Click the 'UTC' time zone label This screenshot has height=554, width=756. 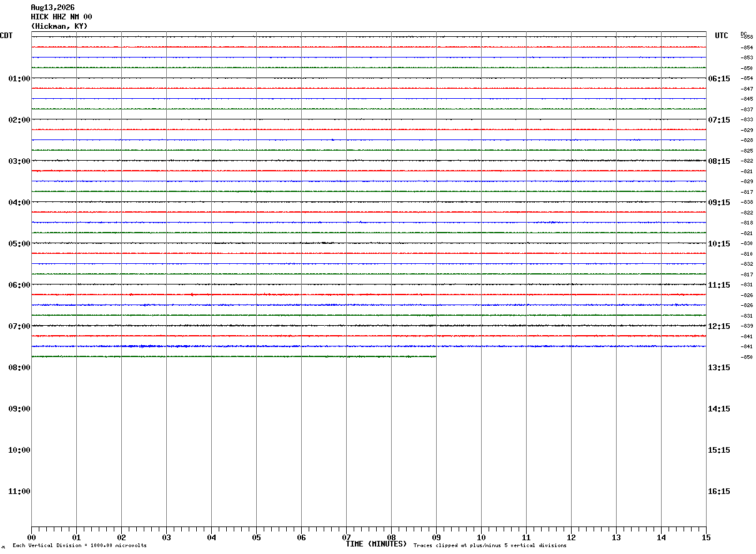click(x=722, y=36)
